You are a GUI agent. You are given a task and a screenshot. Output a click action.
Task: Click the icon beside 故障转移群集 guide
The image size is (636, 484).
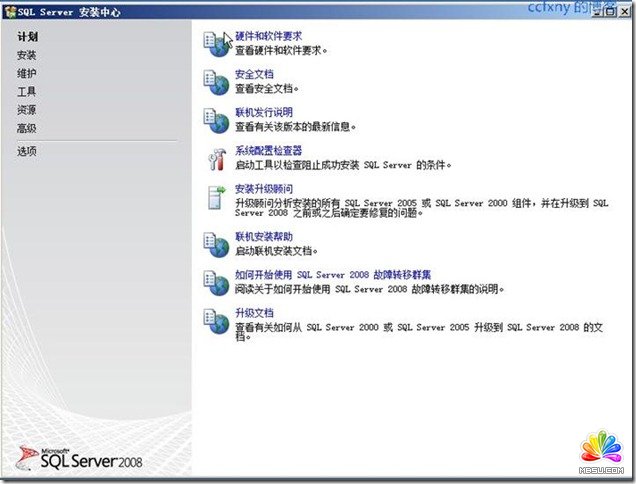tap(216, 281)
